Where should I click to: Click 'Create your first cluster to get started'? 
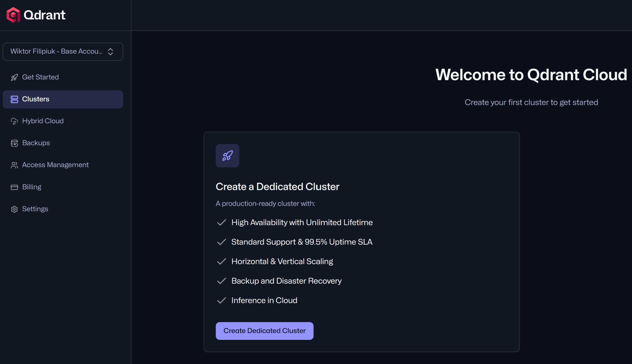point(532,103)
